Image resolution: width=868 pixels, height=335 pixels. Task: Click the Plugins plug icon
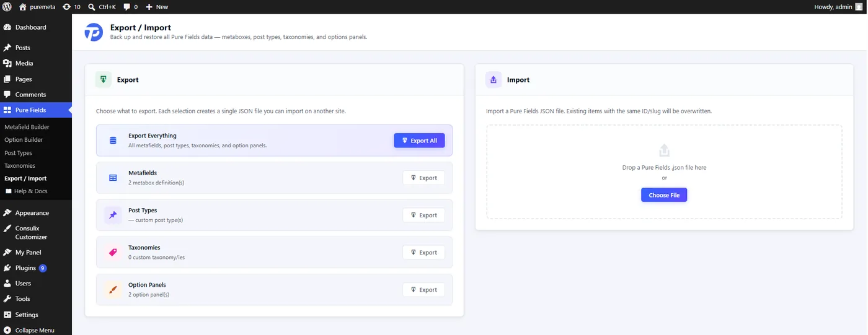[7, 268]
